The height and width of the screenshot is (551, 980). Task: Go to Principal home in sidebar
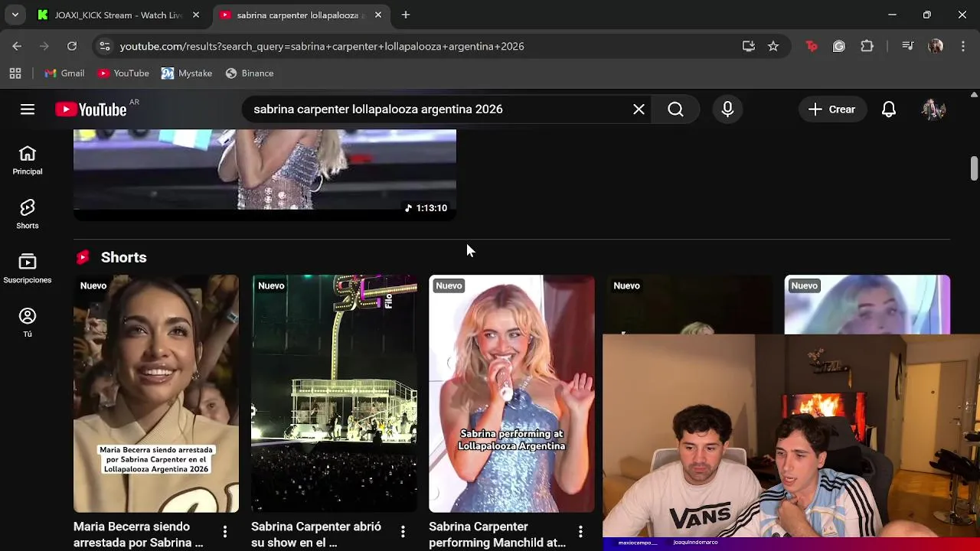click(28, 161)
